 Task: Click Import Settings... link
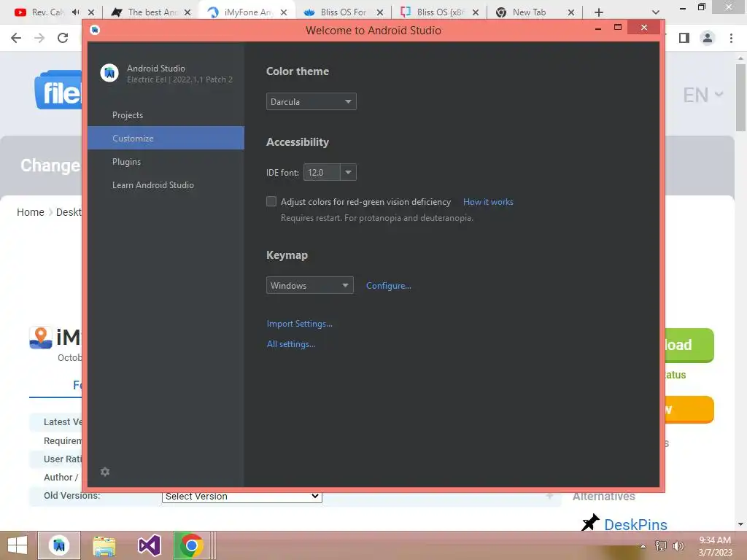(300, 324)
